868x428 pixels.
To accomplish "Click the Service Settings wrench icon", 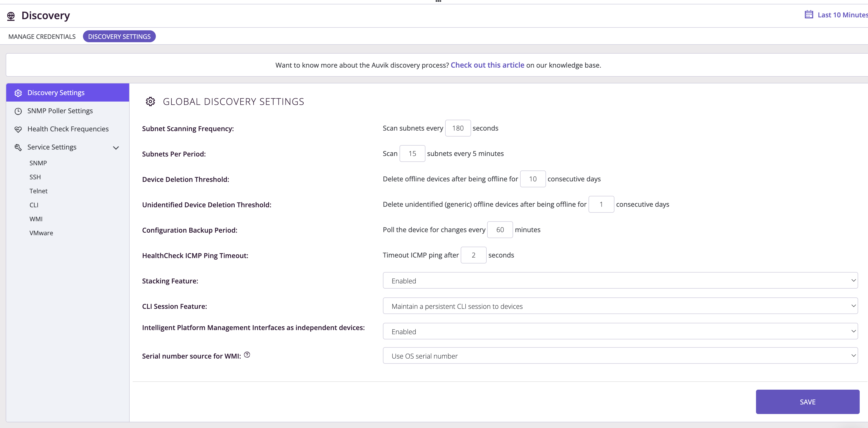I will coord(18,147).
